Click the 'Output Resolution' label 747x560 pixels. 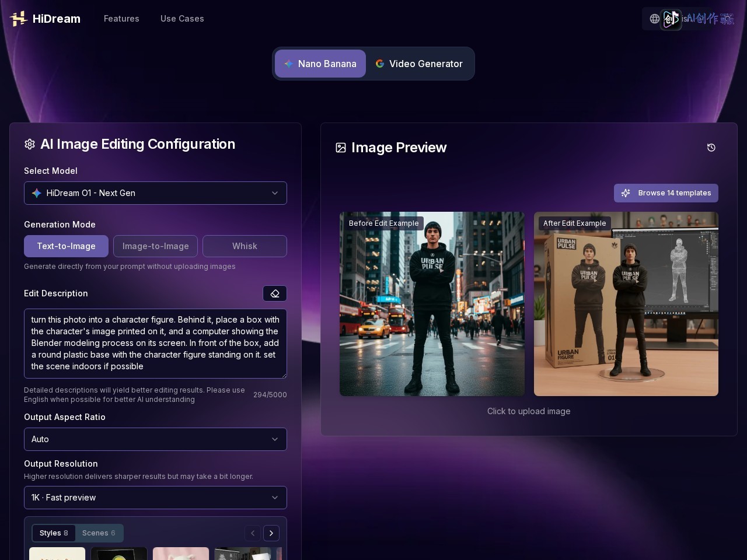tap(61, 464)
